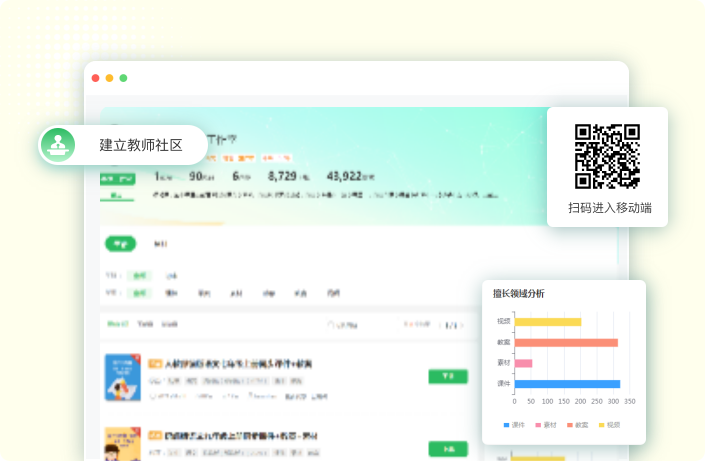Open the blue cover thumbnail of first resource
705x461 pixels.
pyautogui.click(x=123, y=377)
